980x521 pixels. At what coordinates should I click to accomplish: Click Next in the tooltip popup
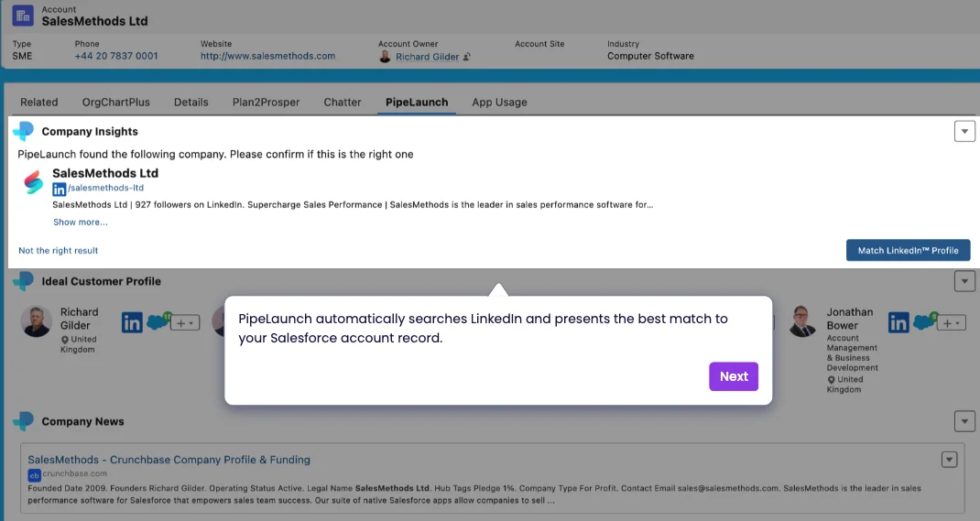point(734,376)
